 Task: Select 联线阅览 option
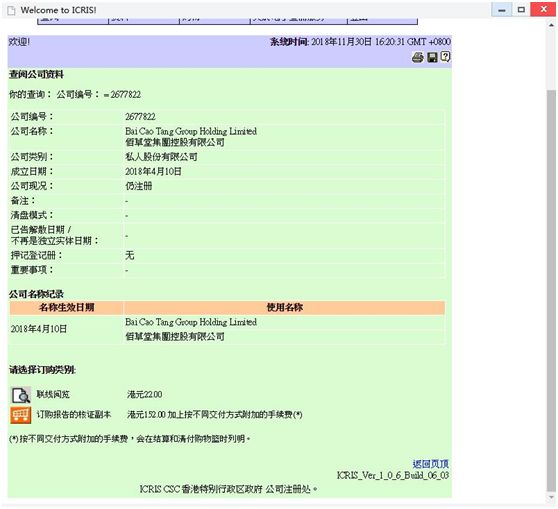coord(53,394)
